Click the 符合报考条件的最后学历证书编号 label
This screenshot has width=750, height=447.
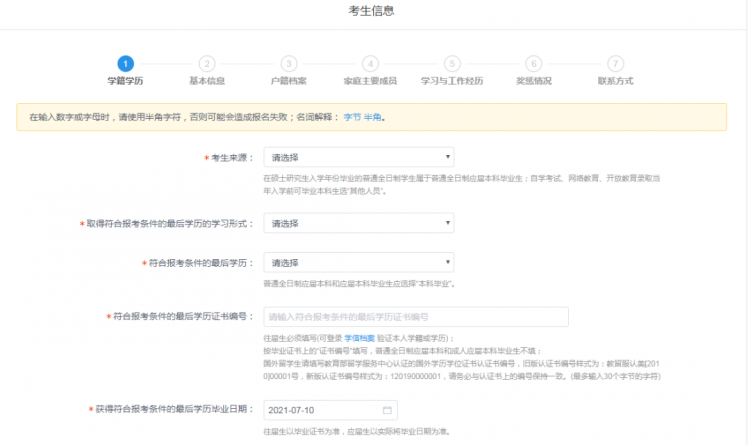coord(180,316)
